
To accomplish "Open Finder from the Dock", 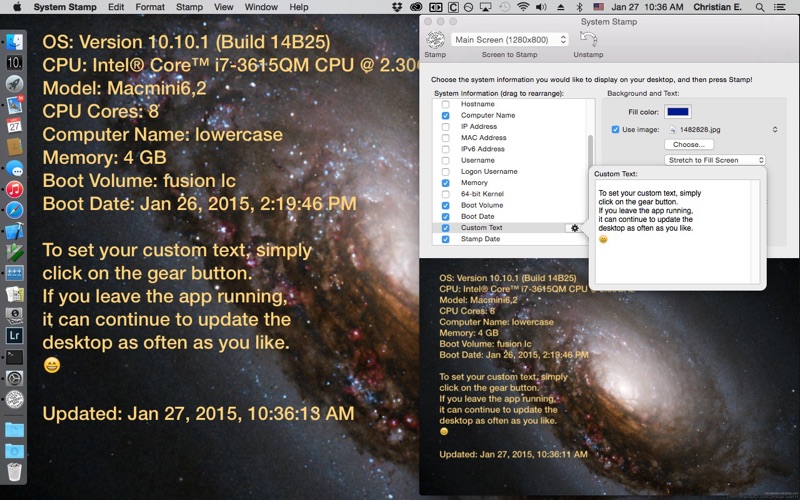I will click(14, 42).
